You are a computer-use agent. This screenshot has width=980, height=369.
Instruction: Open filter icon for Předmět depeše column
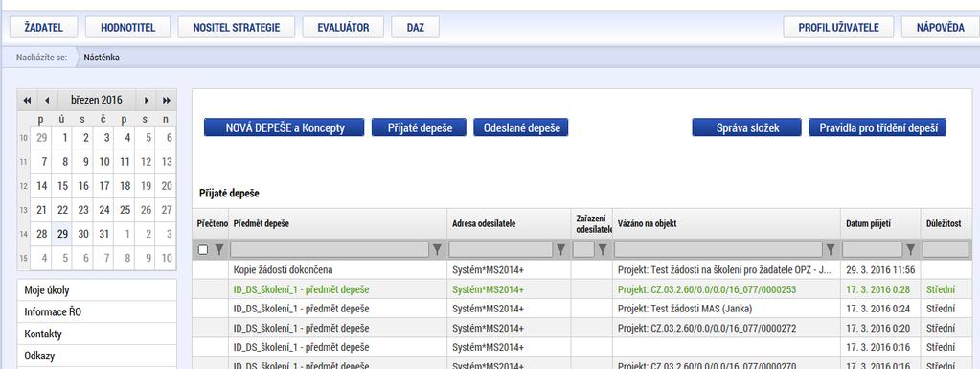coord(438,250)
